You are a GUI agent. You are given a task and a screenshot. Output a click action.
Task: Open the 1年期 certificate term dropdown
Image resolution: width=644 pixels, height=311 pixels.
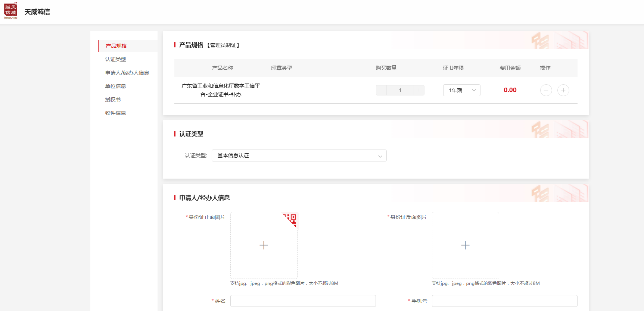(x=461, y=90)
